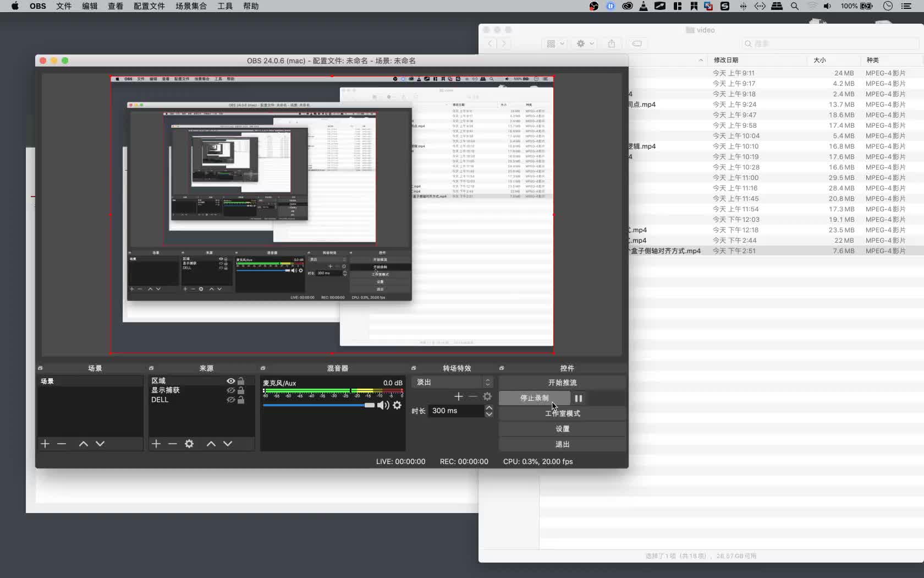
Task: Open volume control in menu bar
Action: coord(827,6)
